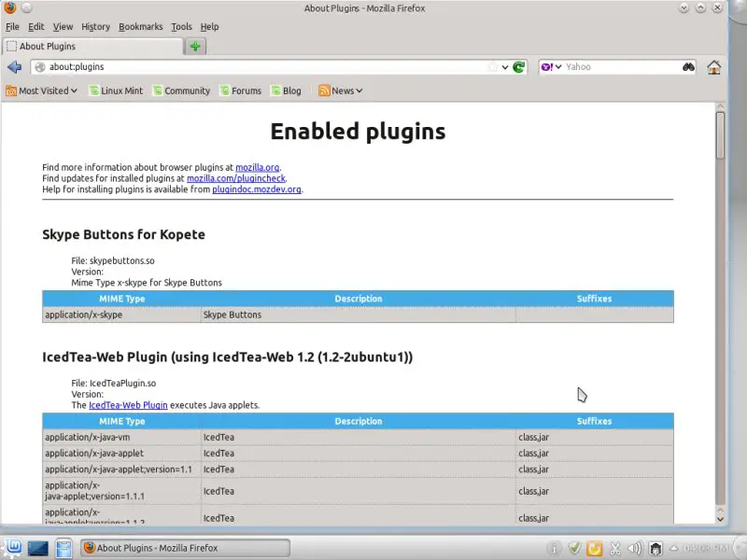Click the binoculars search icon
747x560 pixels.
click(688, 67)
